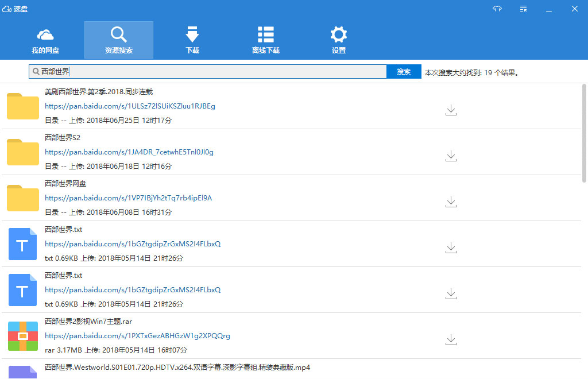Download the second 西部世界.txt file
The width and height of the screenshot is (588, 379).
point(451,293)
